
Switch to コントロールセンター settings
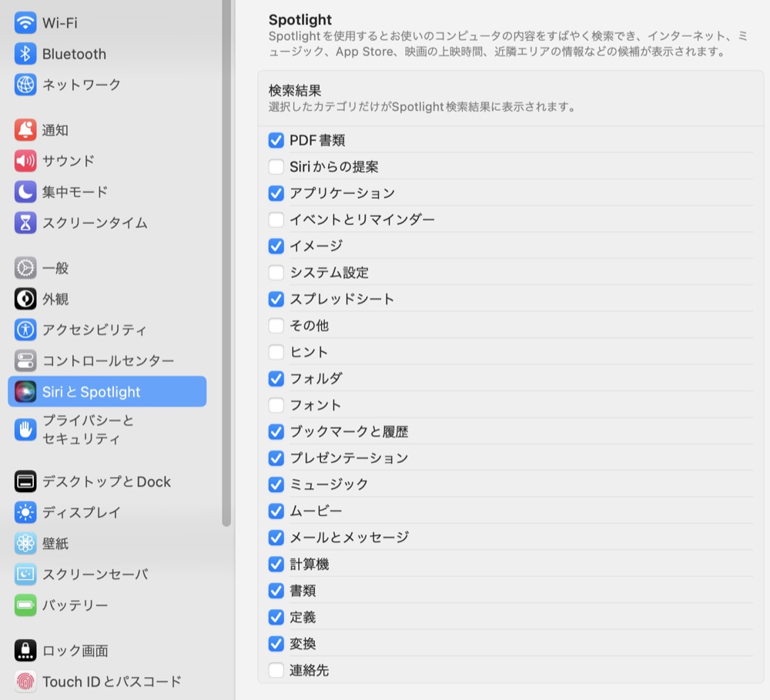tap(108, 360)
